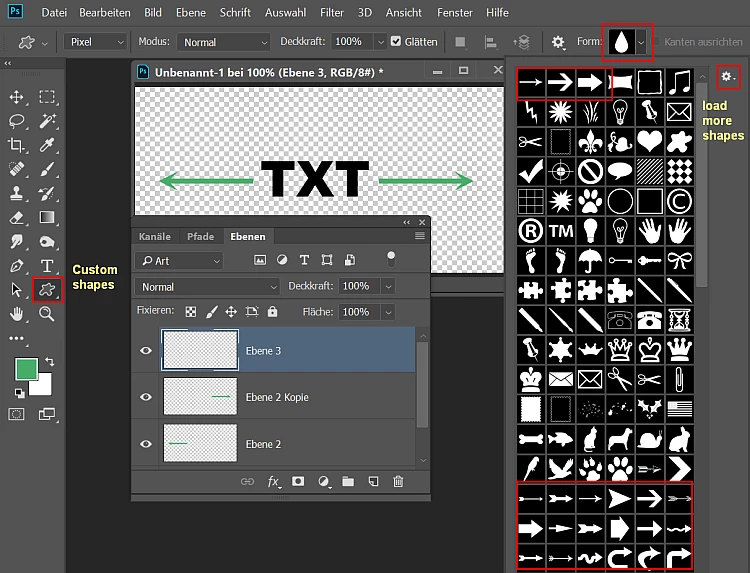Select the Gradient tool
The width and height of the screenshot is (750, 573).
[47, 217]
